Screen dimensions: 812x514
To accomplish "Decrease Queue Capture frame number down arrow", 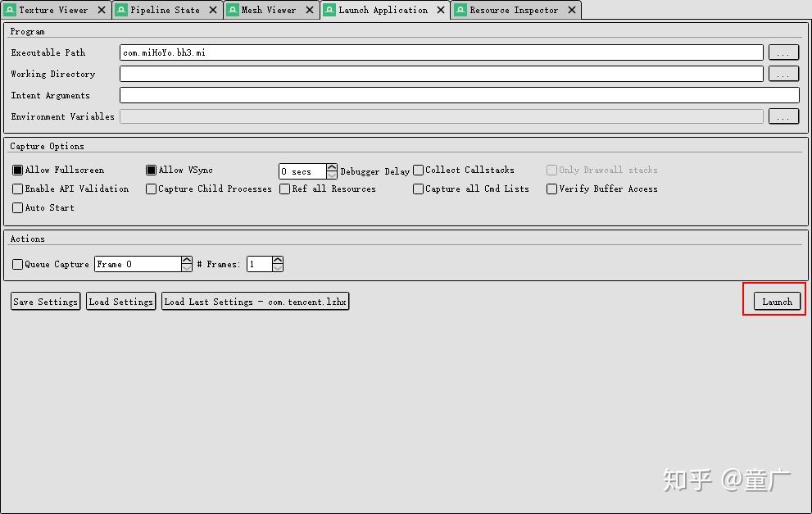I will 187,268.
